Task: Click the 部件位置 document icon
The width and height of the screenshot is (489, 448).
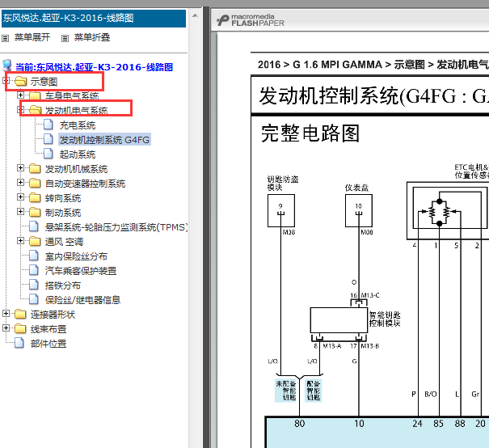Action: tap(19, 343)
